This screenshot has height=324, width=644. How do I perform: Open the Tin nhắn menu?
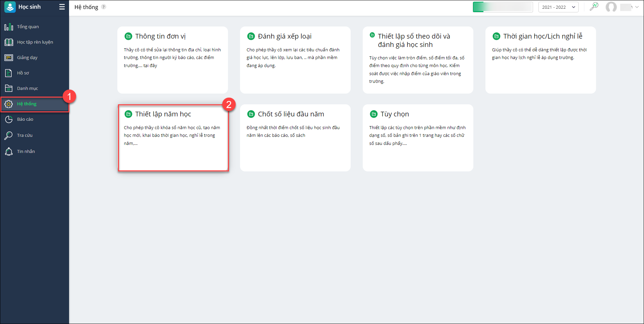pos(26,152)
